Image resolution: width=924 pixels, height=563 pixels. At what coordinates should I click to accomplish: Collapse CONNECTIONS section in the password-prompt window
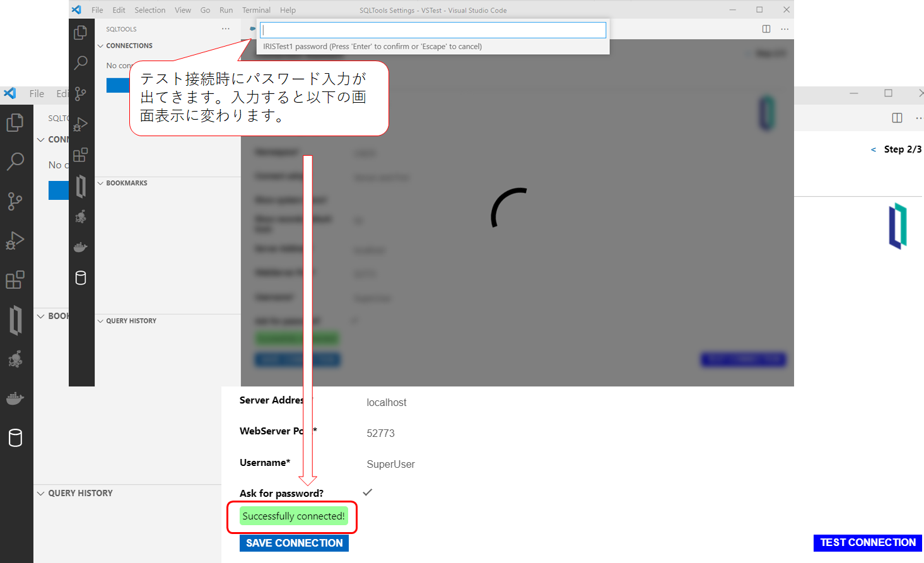[x=100, y=46]
